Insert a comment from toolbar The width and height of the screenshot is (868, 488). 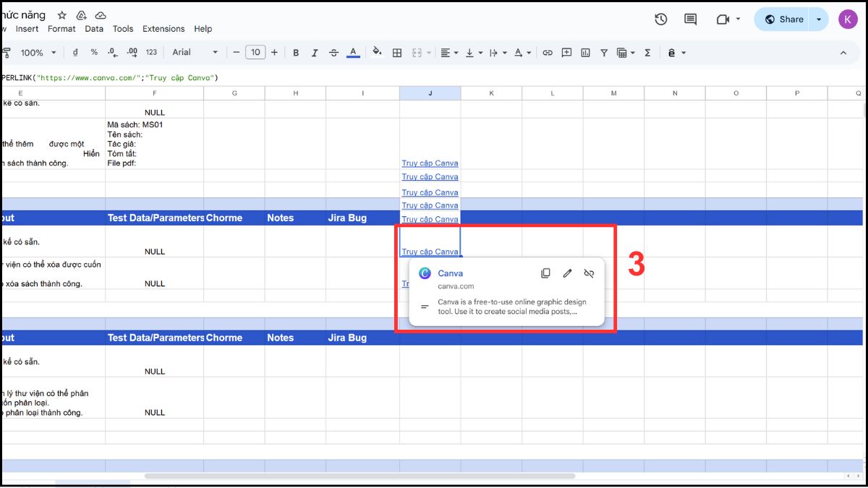click(568, 52)
